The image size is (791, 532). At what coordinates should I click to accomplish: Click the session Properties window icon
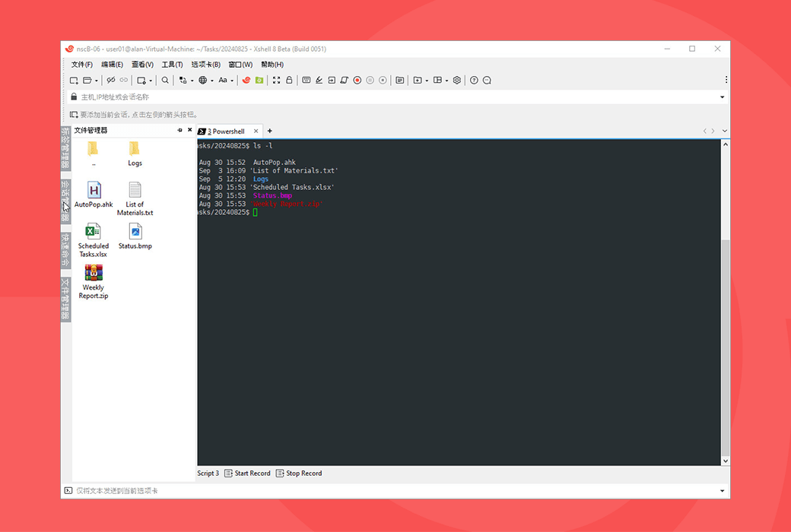click(x=141, y=80)
